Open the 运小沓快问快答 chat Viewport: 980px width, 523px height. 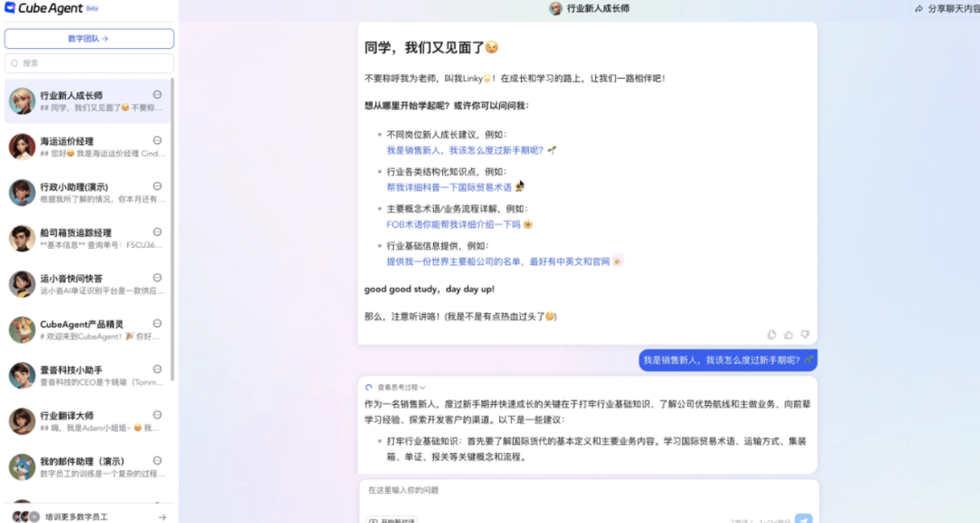87,284
